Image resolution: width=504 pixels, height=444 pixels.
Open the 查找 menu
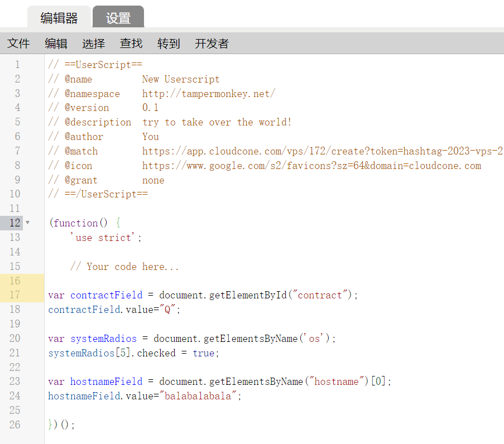pos(131,44)
